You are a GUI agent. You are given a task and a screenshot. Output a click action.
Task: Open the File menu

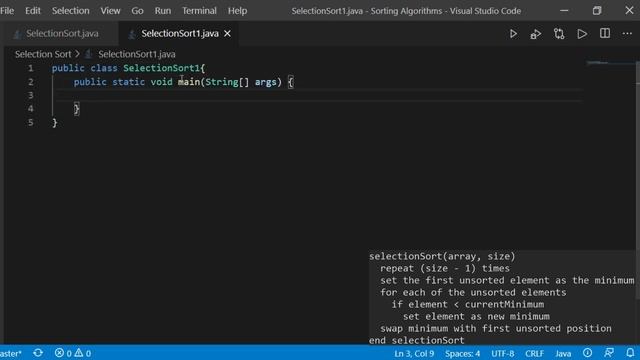7,11
